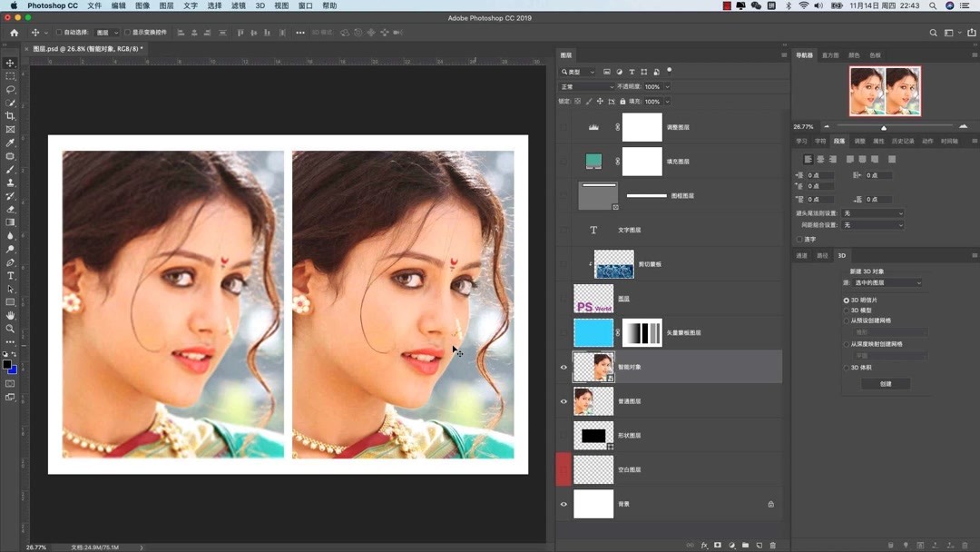
Task: Open the 不透明度 opacity dropdown
Action: coord(667,85)
